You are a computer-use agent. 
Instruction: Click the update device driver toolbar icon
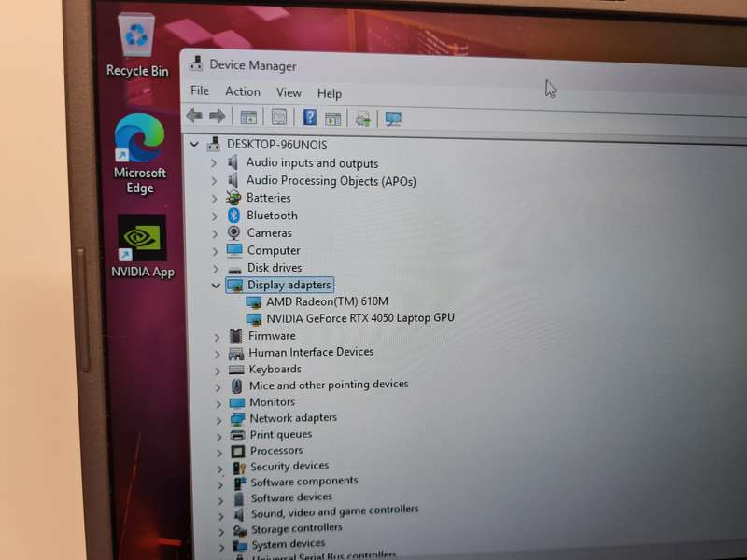tap(362, 119)
